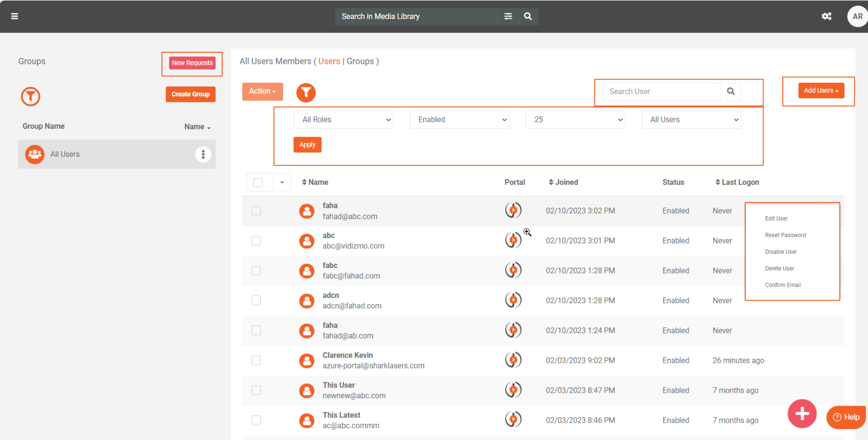
Task: Sort users by Last Logon column
Action: (737, 182)
